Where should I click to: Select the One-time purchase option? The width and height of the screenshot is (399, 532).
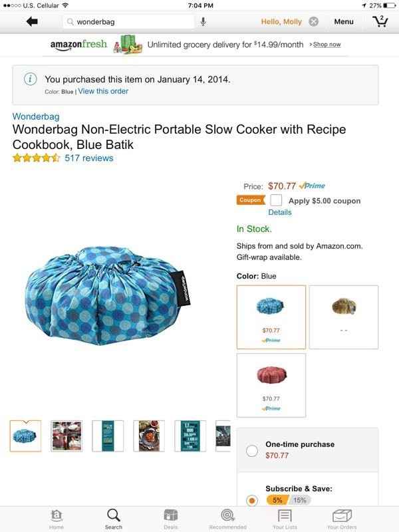252,451
